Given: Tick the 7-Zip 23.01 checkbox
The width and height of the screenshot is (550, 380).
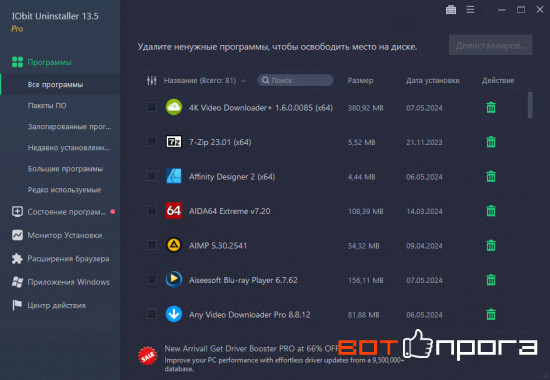Looking at the screenshot, I should click(152, 141).
